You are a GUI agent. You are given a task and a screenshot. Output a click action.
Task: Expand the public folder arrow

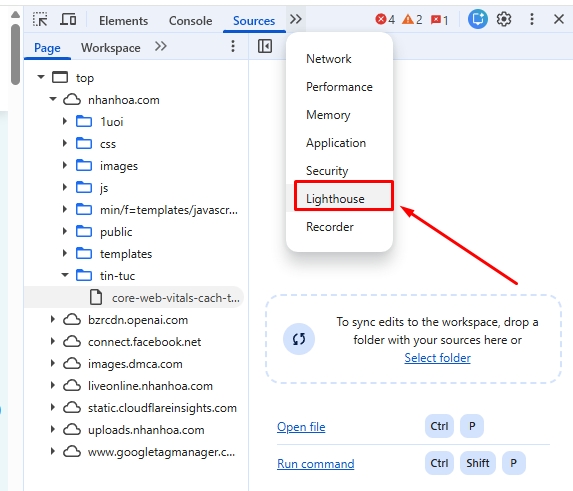(x=65, y=231)
